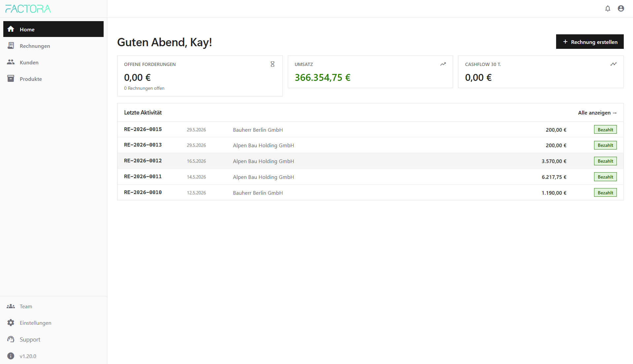
Task: Click the chart icon in Cashflow card
Action: (614, 64)
